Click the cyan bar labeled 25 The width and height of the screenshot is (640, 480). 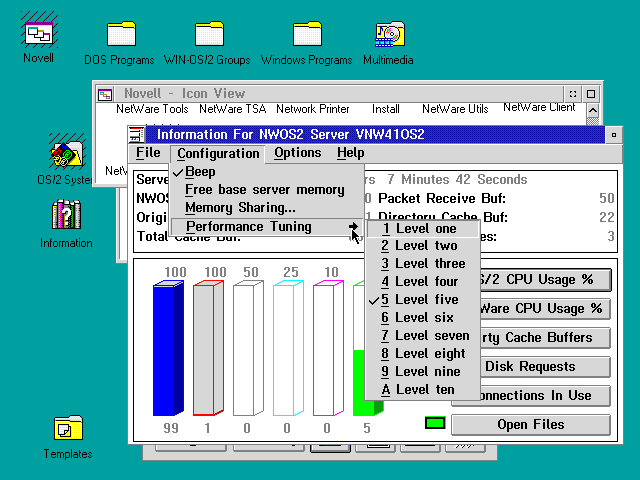pyautogui.click(x=288, y=348)
